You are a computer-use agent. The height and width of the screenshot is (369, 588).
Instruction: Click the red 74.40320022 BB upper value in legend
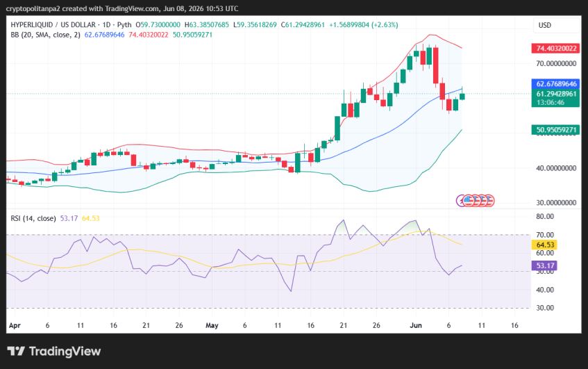coord(149,35)
